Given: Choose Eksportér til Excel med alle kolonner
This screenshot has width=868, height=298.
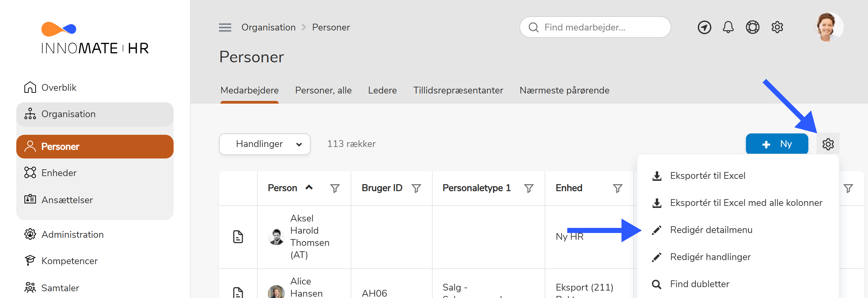Looking at the screenshot, I should 738,203.
